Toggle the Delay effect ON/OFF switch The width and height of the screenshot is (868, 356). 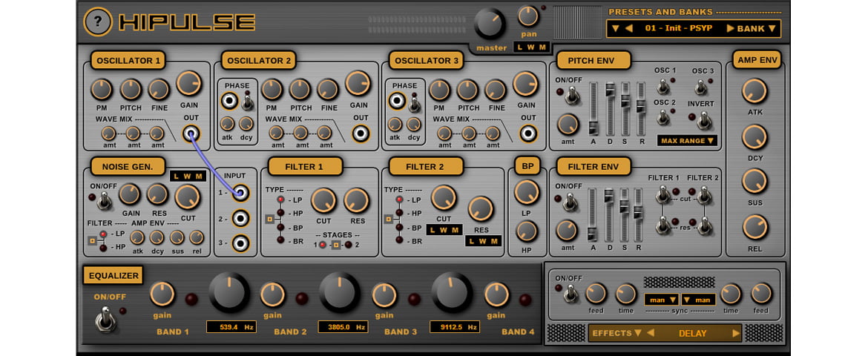tap(571, 294)
